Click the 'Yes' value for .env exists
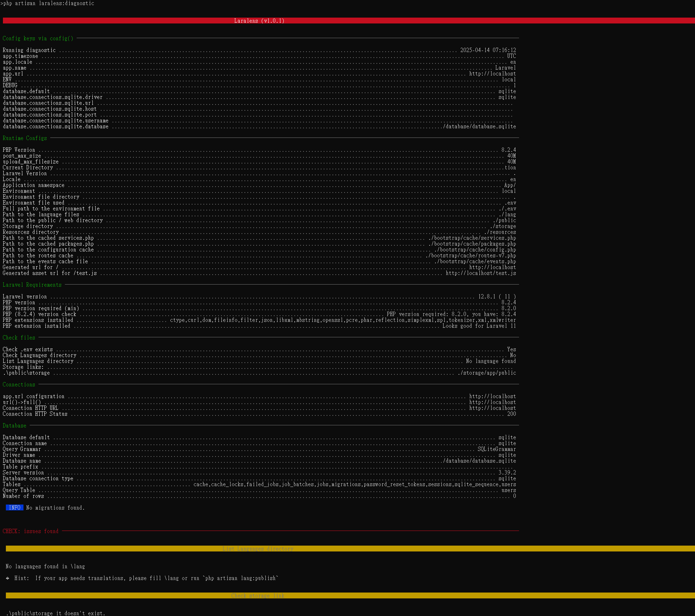This screenshot has height=616, width=695. coord(512,349)
